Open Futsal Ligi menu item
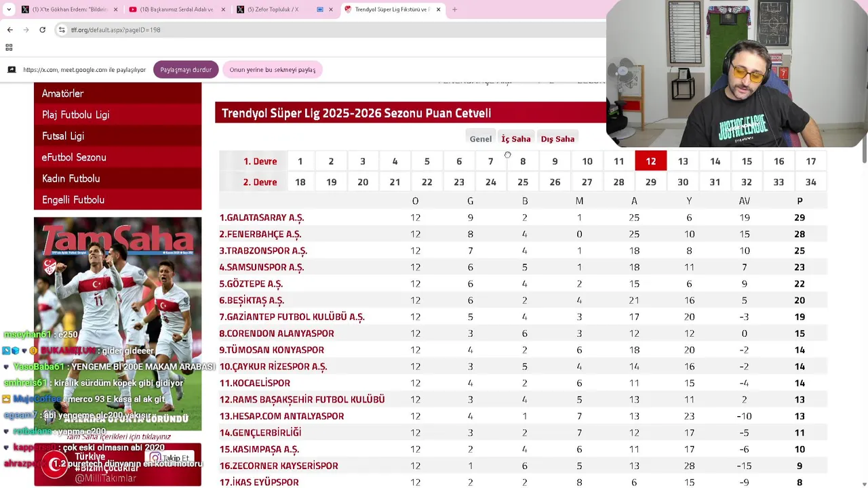The width and height of the screenshot is (868, 488). tap(117, 136)
